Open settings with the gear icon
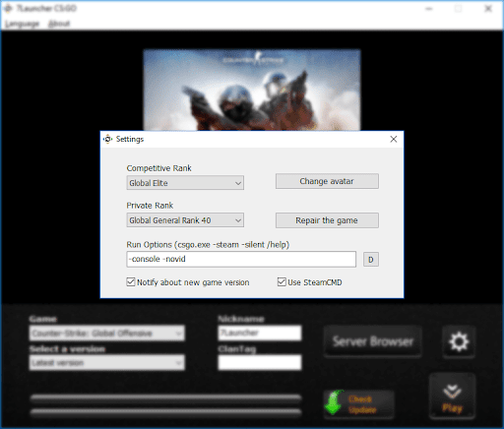The image size is (504, 429). (459, 341)
